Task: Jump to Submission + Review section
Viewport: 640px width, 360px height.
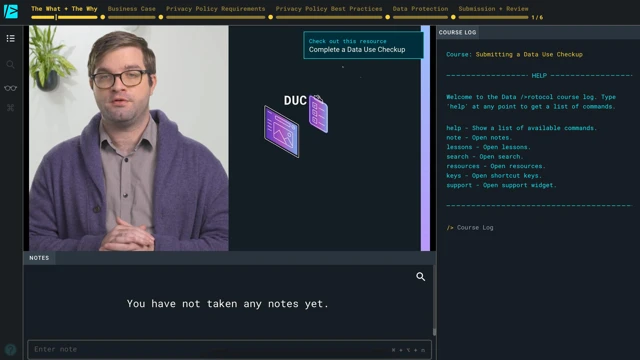Action: 493,9
